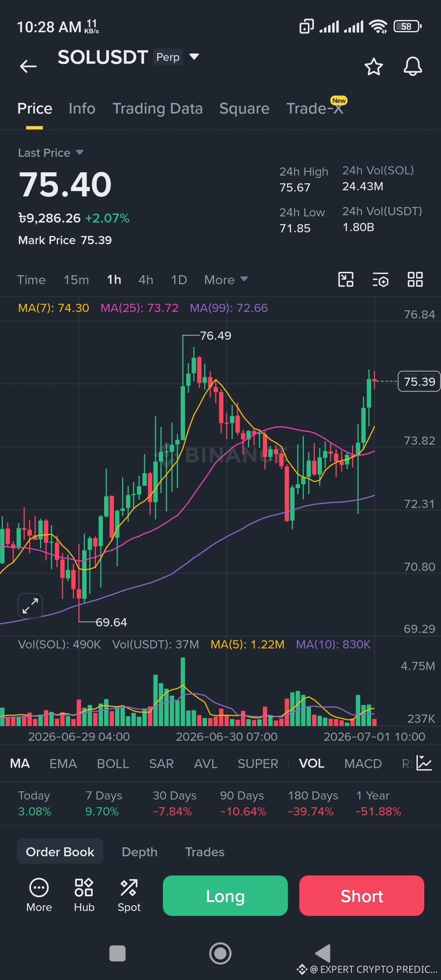Select the 4h interval
Image resolution: width=441 pixels, height=980 pixels.
[146, 280]
